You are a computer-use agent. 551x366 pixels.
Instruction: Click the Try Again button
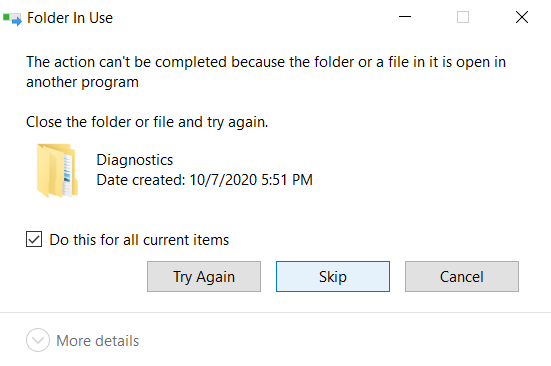[x=204, y=276]
